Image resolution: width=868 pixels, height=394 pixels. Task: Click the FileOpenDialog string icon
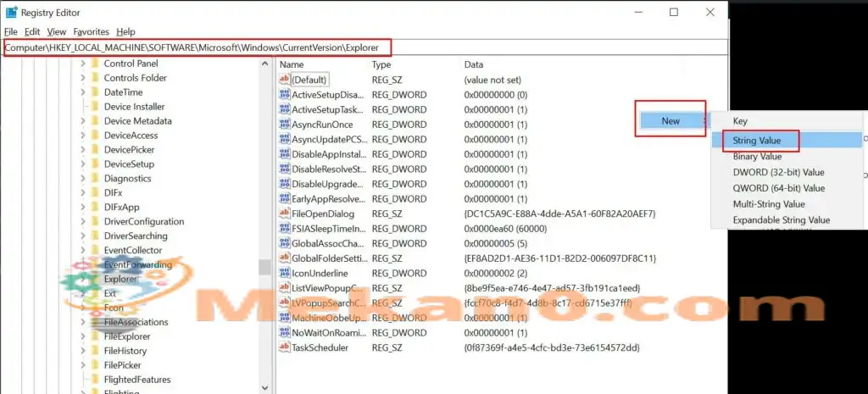[285, 214]
